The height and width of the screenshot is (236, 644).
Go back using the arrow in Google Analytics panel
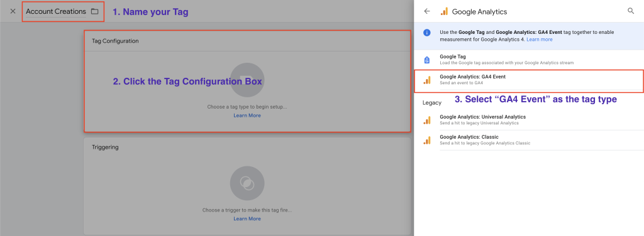pyautogui.click(x=427, y=11)
